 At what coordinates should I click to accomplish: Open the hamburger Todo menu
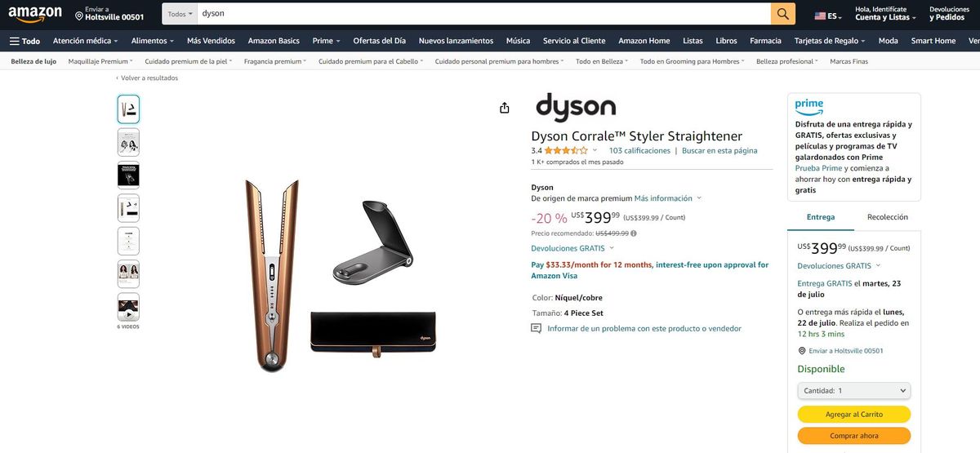click(x=24, y=41)
